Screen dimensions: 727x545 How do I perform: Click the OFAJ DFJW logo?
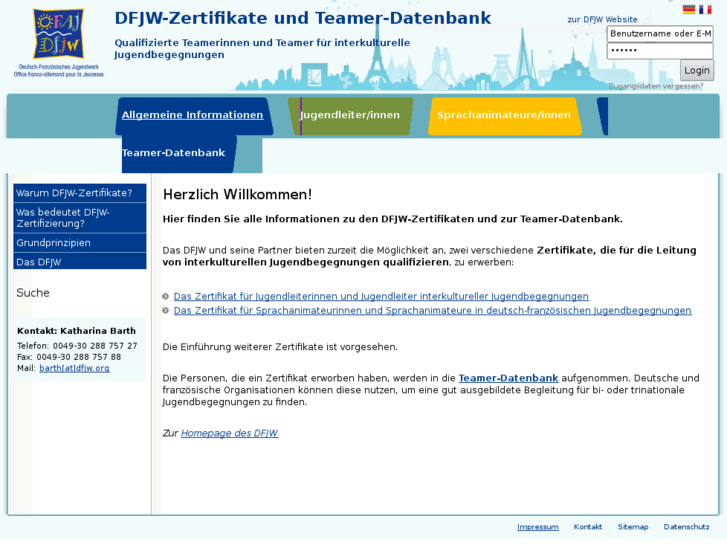59,43
